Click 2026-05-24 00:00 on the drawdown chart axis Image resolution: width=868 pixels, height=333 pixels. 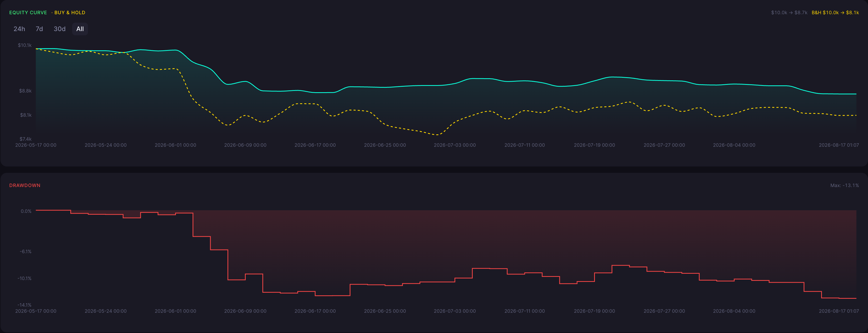pos(105,311)
